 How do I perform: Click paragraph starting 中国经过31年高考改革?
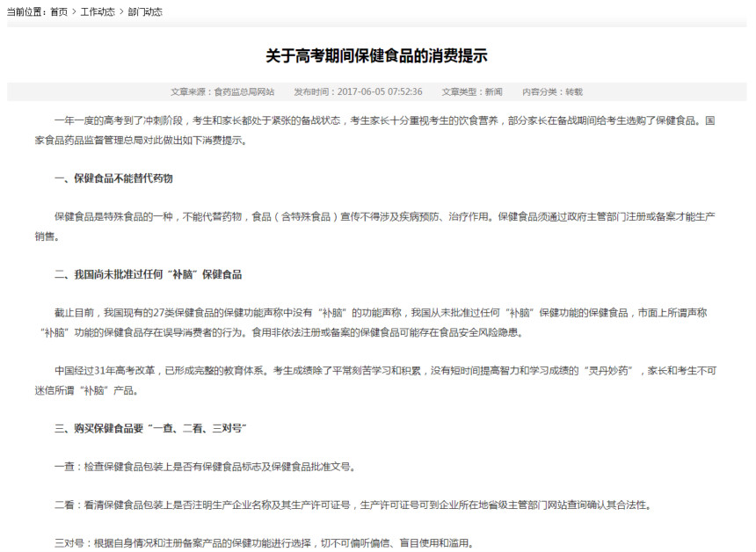[x=374, y=381]
